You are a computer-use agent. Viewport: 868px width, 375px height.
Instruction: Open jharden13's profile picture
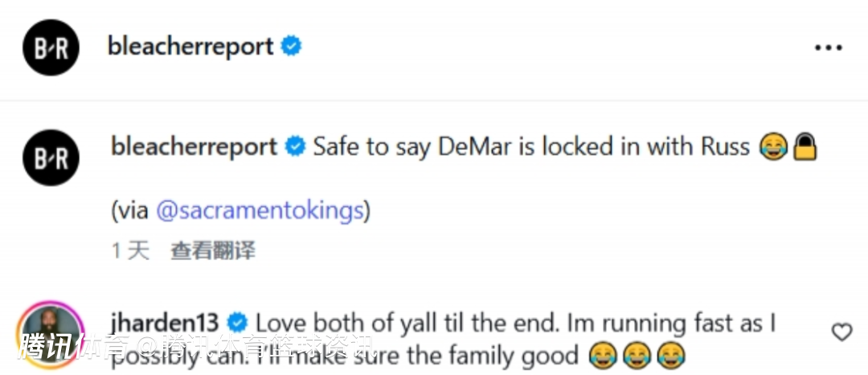point(50,335)
